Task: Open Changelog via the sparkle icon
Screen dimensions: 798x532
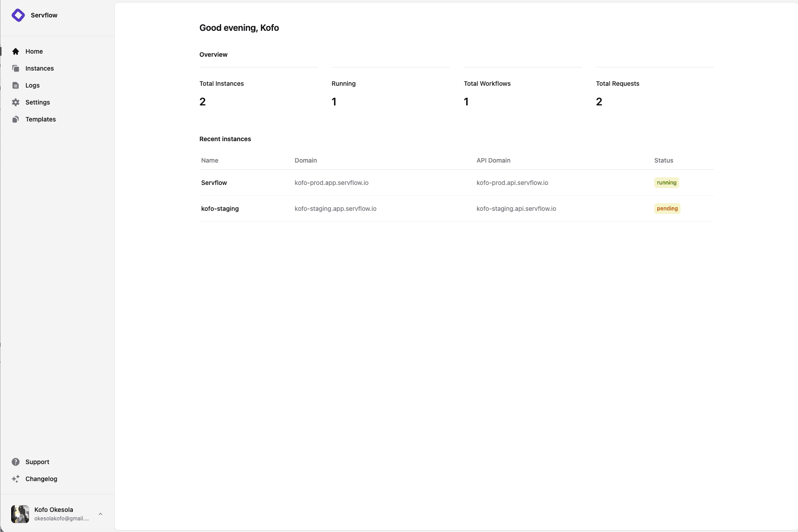Action: [x=16, y=479]
